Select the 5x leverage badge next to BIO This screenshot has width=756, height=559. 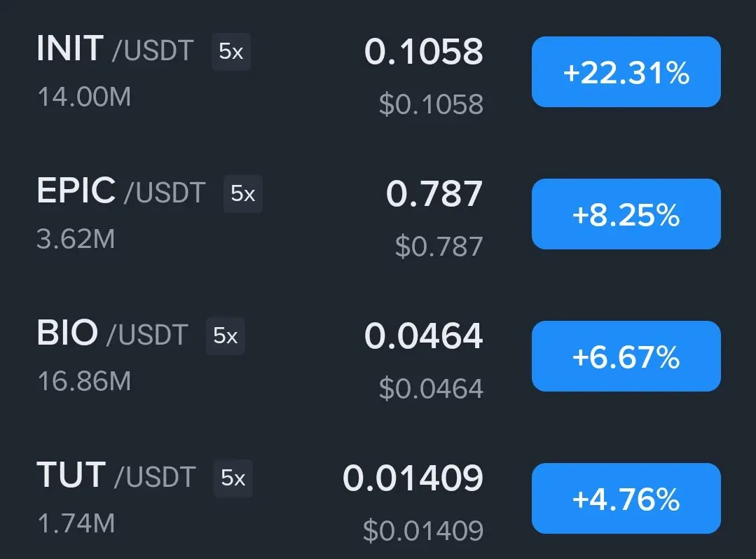(225, 336)
